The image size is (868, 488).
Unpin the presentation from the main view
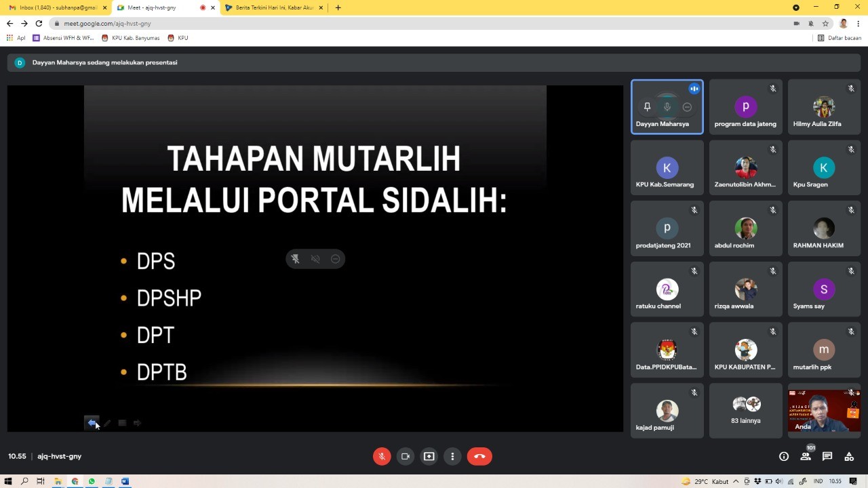click(x=296, y=259)
